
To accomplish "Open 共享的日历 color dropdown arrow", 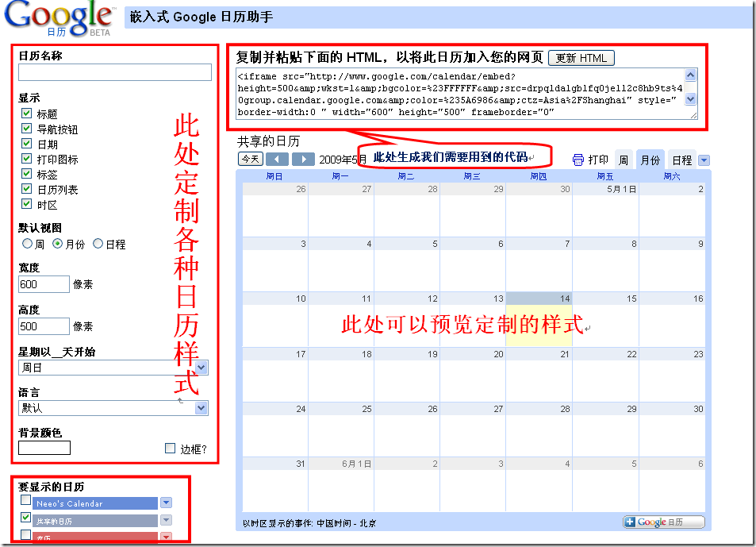I will 166,520.
